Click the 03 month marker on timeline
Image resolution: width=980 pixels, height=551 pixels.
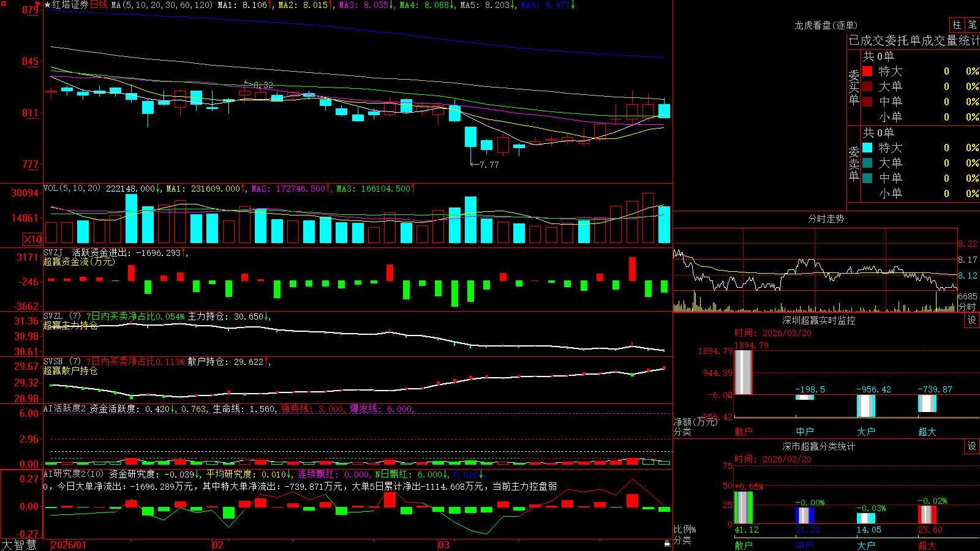point(444,545)
